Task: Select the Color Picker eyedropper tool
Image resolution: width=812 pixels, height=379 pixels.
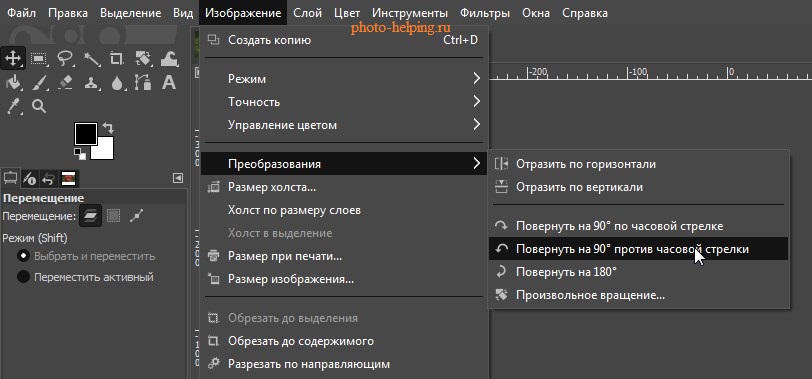Action: [x=13, y=107]
